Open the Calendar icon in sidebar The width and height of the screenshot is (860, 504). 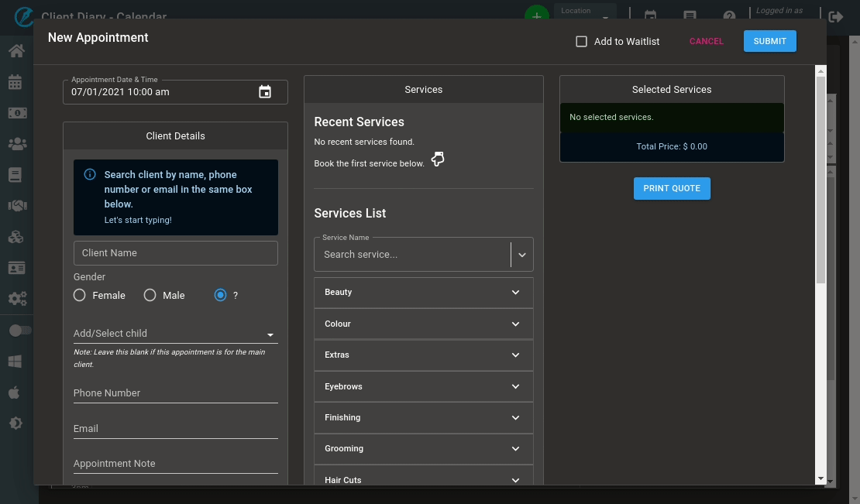[x=16, y=82]
